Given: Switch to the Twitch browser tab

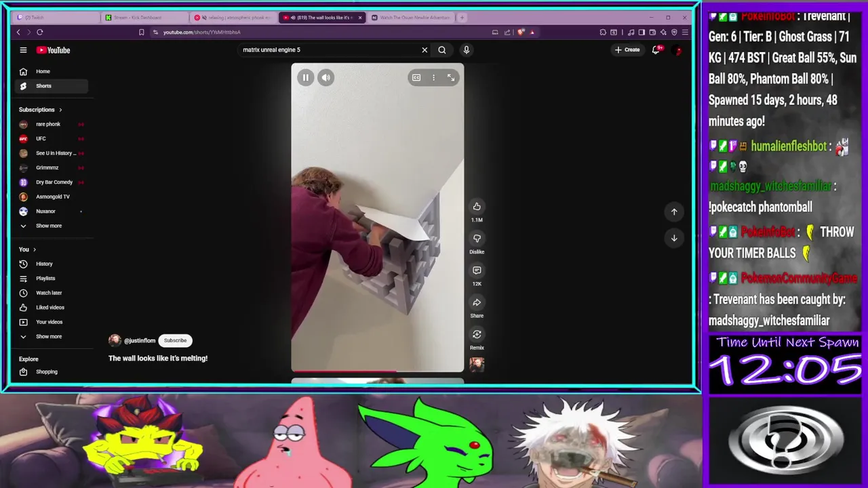Looking at the screenshot, I should [54, 18].
